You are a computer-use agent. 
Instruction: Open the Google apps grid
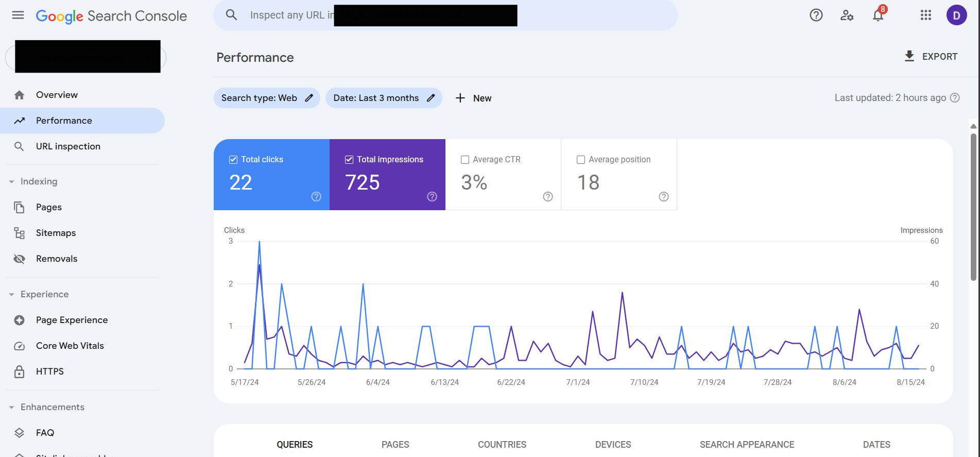[926, 15]
